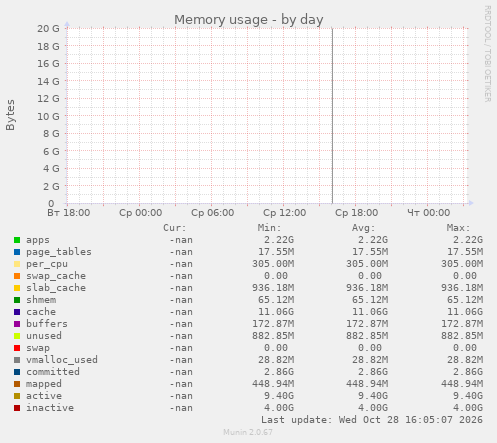The image size is (497, 443).
Task: Select the unused legend label
Action: (44, 336)
